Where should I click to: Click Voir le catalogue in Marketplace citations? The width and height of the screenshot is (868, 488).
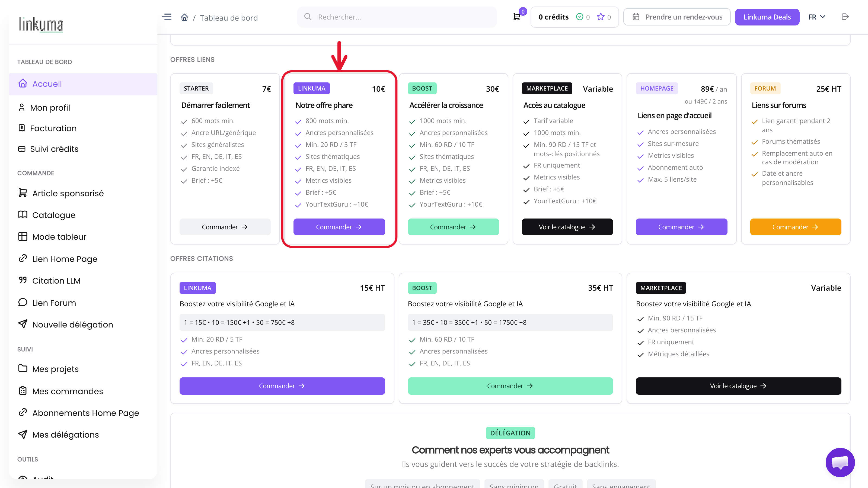(x=739, y=386)
